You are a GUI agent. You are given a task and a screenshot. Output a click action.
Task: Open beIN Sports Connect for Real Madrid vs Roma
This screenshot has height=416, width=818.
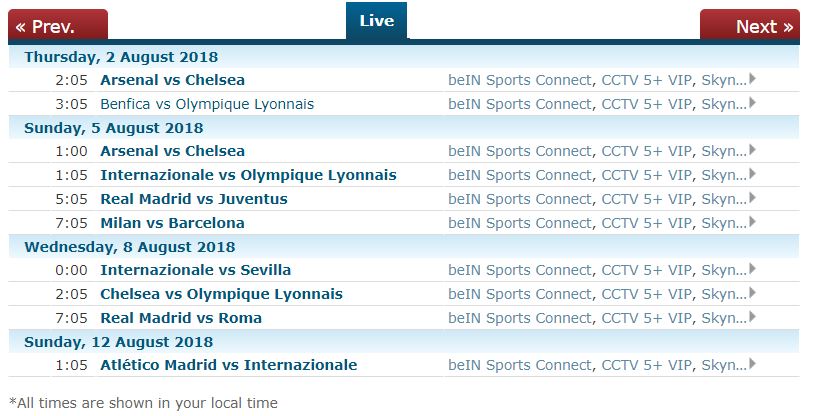[520, 318]
